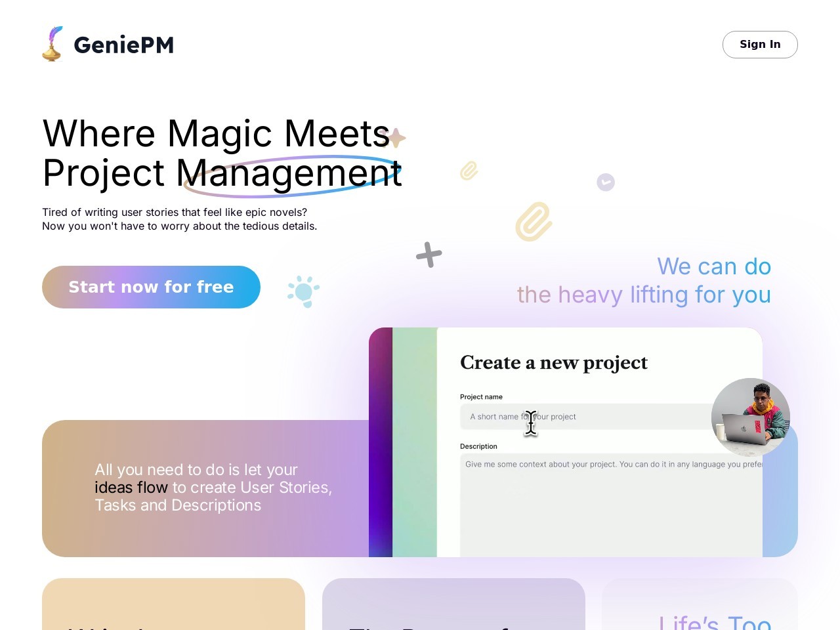This screenshot has height=630, width=840.
Task: Click the 'We can do the heavy lifting' text
Action: coord(644,281)
